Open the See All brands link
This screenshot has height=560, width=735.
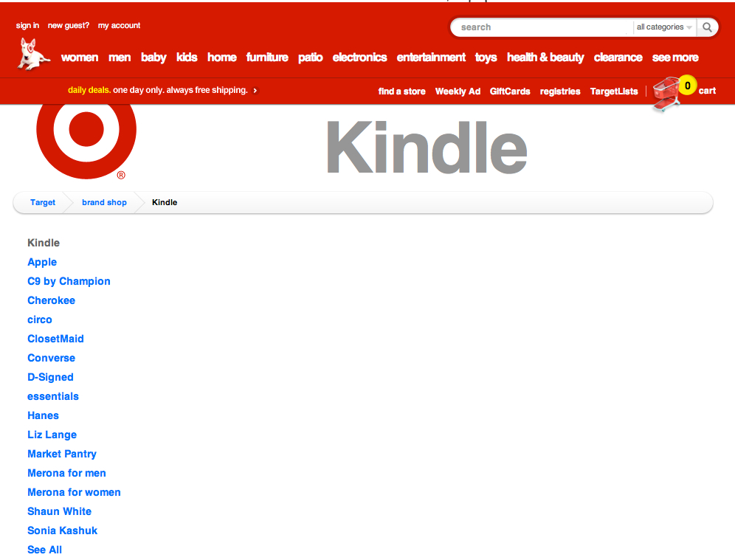(x=44, y=550)
